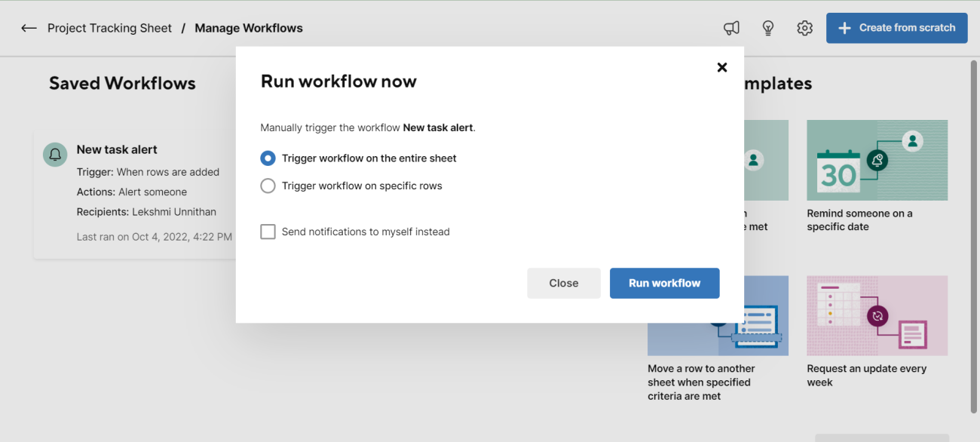Click the plus icon in Create from scratch
980x442 pixels.
click(x=845, y=28)
